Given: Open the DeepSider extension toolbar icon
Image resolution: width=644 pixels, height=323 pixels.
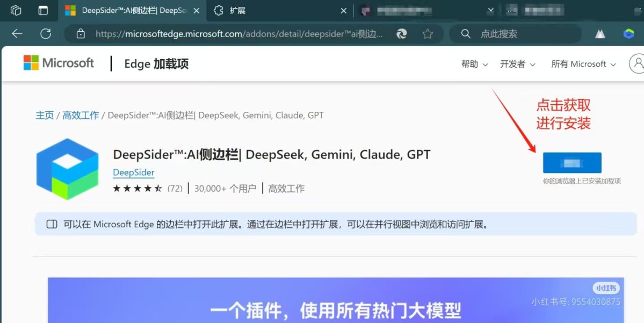Looking at the screenshot, I should [628, 34].
